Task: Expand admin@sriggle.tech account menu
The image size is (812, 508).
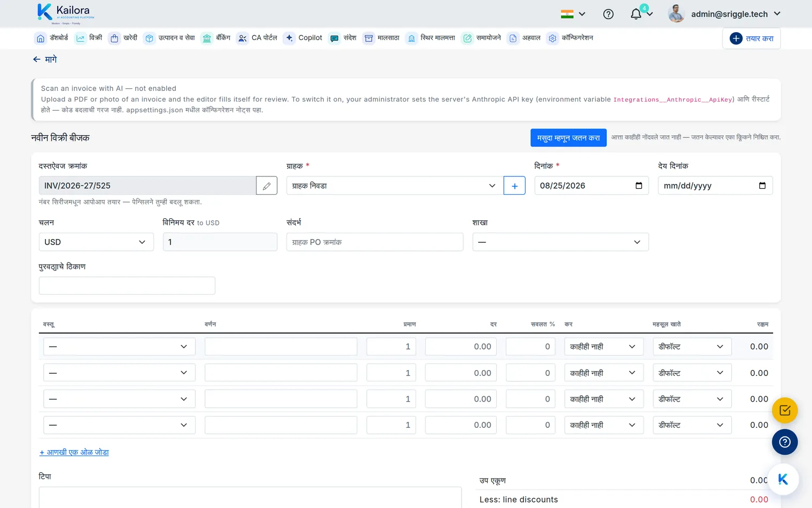Action: tap(736, 14)
